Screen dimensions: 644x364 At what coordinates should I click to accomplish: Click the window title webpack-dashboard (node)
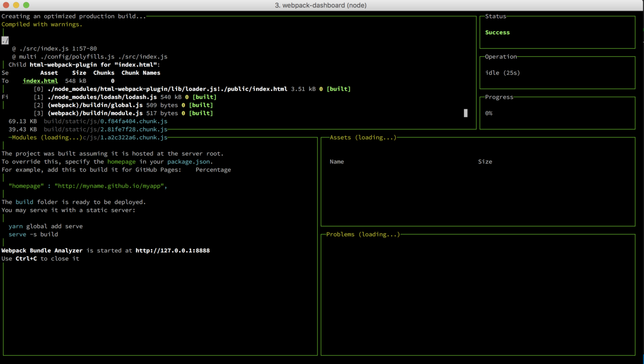[320, 5]
